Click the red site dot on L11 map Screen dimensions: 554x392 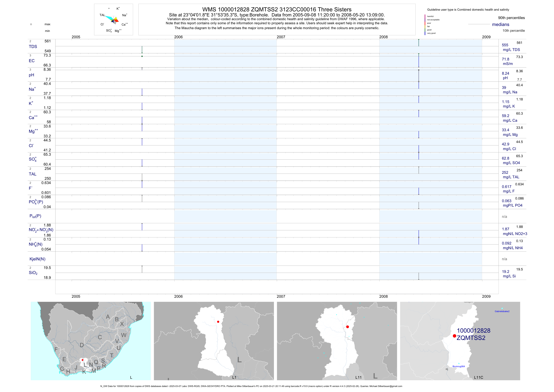click(347, 327)
